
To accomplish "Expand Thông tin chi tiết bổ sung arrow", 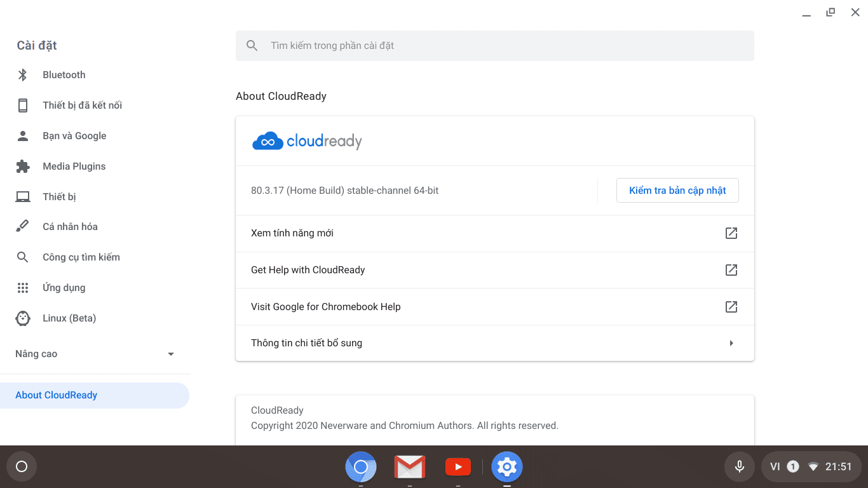I will point(731,343).
